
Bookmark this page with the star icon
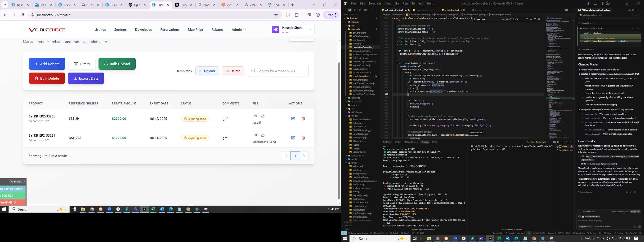[276, 15]
